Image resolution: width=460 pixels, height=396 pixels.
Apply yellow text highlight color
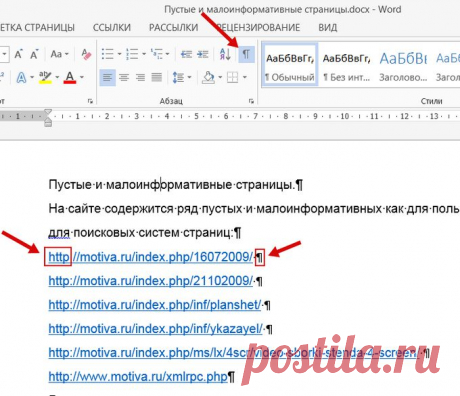pyautogui.click(x=45, y=78)
